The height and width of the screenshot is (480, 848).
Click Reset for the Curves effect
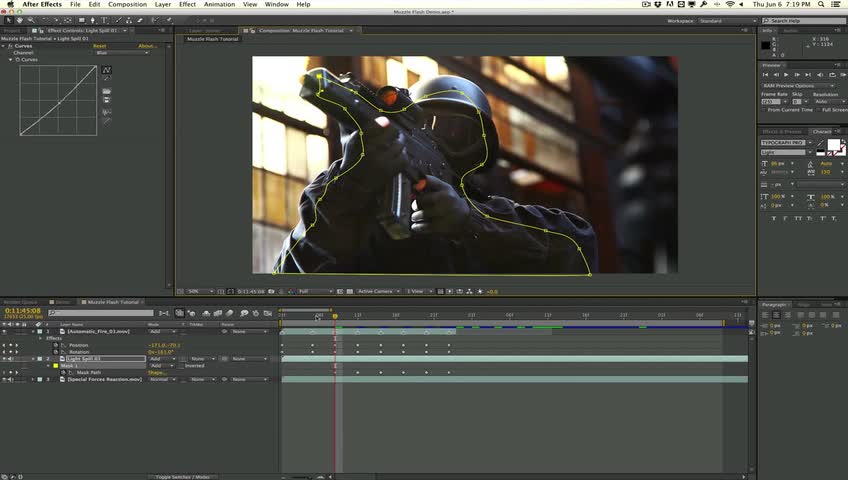[99, 46]
